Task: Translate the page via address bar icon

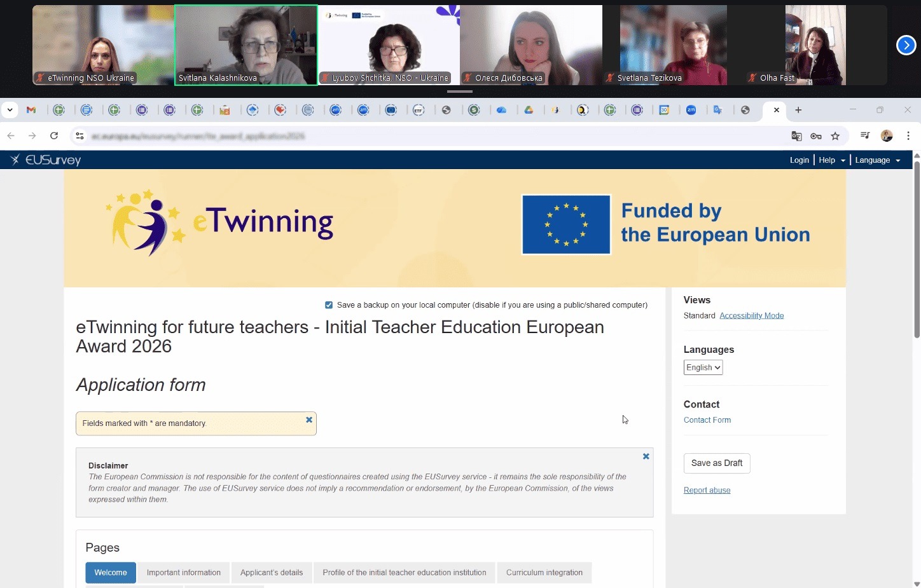Action: (796, 136)
